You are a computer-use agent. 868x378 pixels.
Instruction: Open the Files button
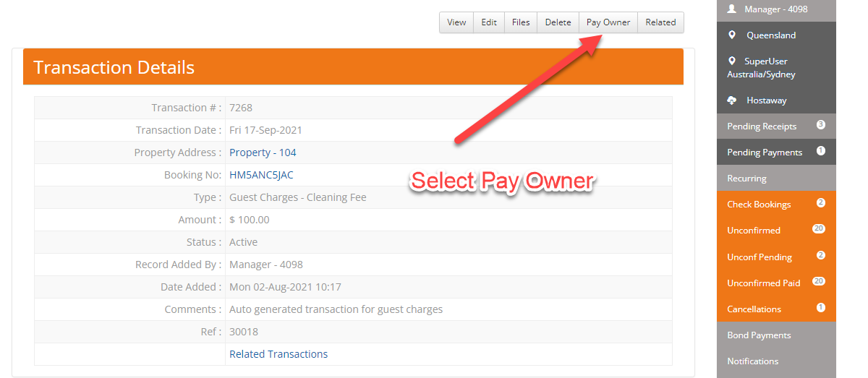coord(521,22)
